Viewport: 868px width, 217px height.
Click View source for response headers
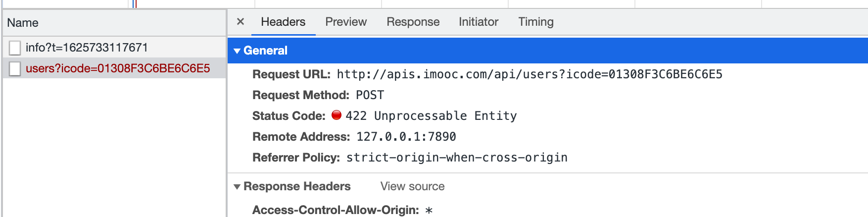412,186
